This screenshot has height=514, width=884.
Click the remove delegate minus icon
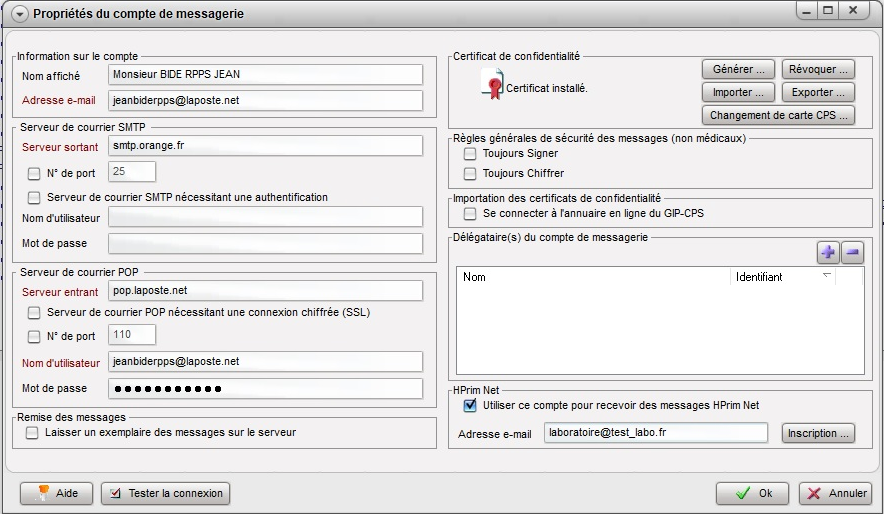coord(852,253)
